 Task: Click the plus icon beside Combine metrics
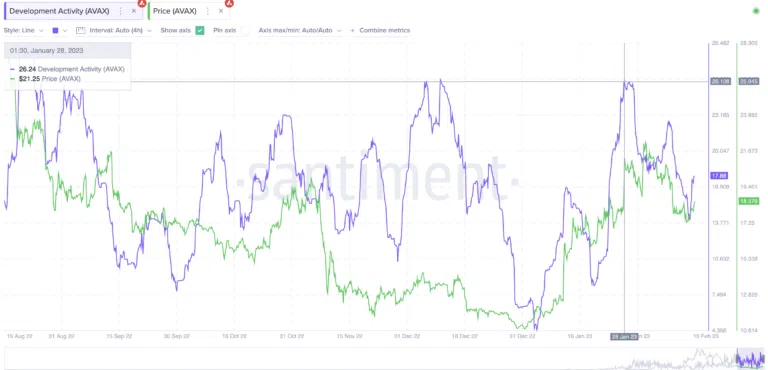(x=353, y=30)
